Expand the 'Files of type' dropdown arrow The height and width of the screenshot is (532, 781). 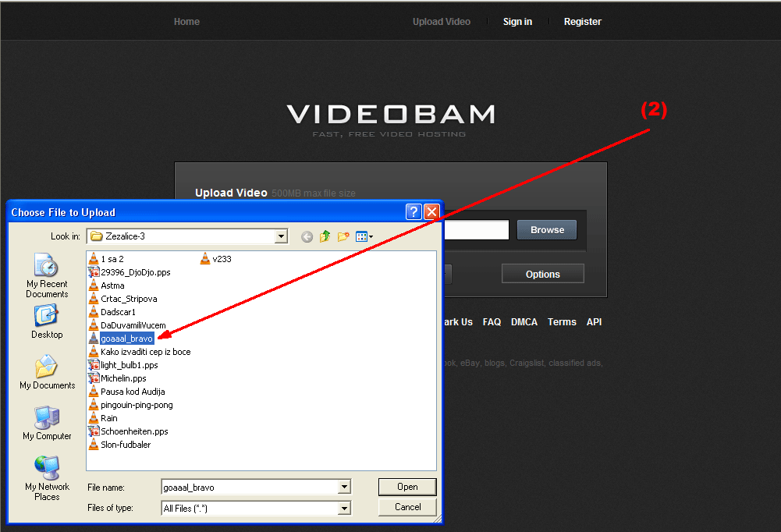click(x=344, y=508)
